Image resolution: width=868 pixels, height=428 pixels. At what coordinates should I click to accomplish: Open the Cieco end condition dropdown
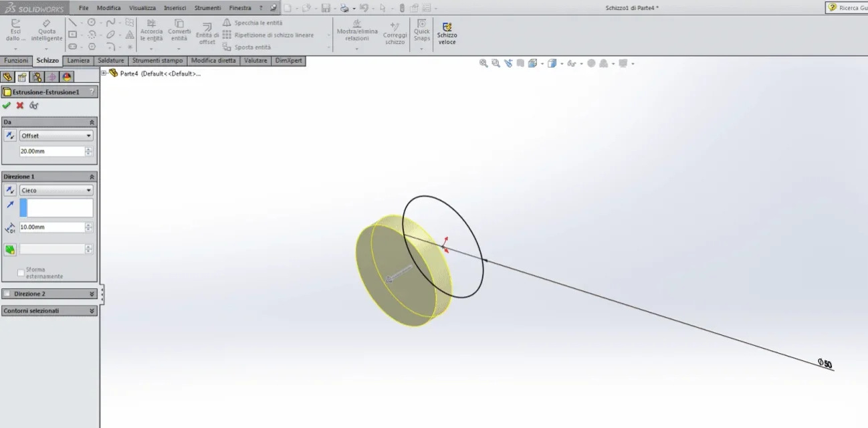click(56, 191)
